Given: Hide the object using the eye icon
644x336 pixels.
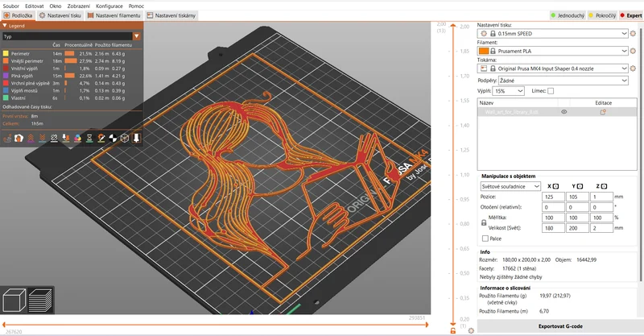Looking at the screenshot, I should (x=564, y=112).
